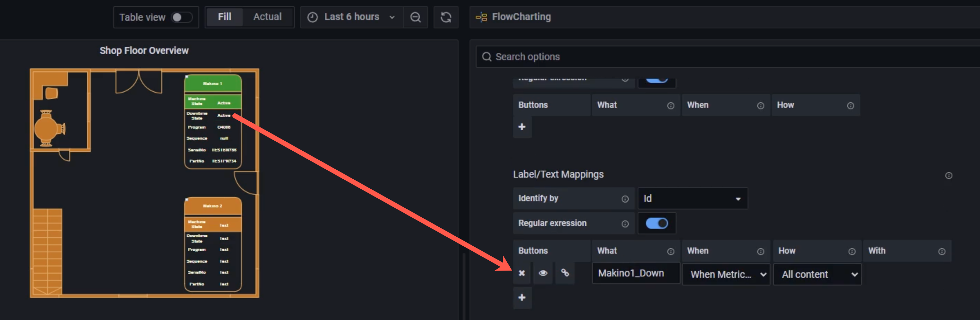Viewport: 980px width, 320px height.
Task: Open the When Metric condition dropdown
Action: click(x=725, y=274)
